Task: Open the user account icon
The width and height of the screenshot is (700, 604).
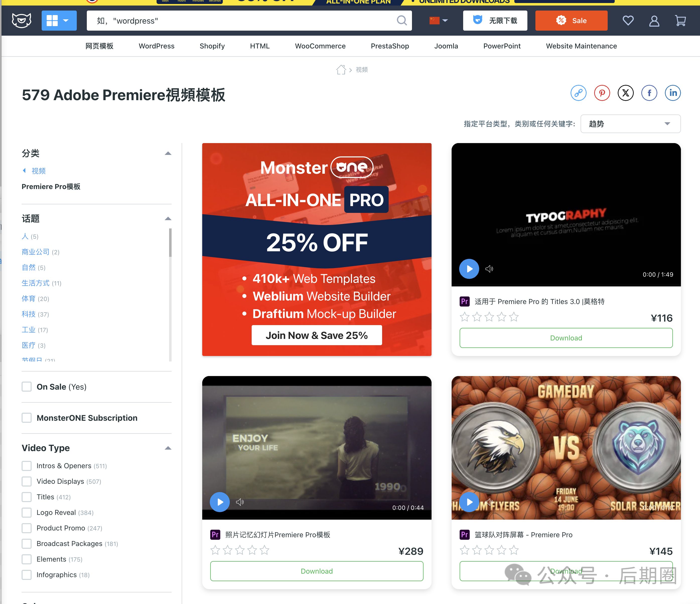Action: (x=654, y=21)
